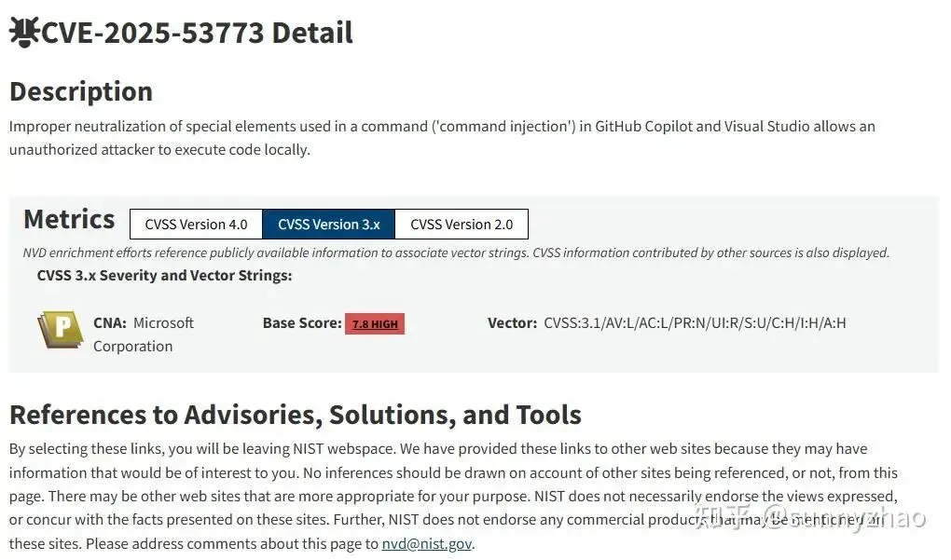Click the CVE-2025-53773 Detail heading
Image resolution: width=951 pixels, height=560 pixels.
coord(197,33)
